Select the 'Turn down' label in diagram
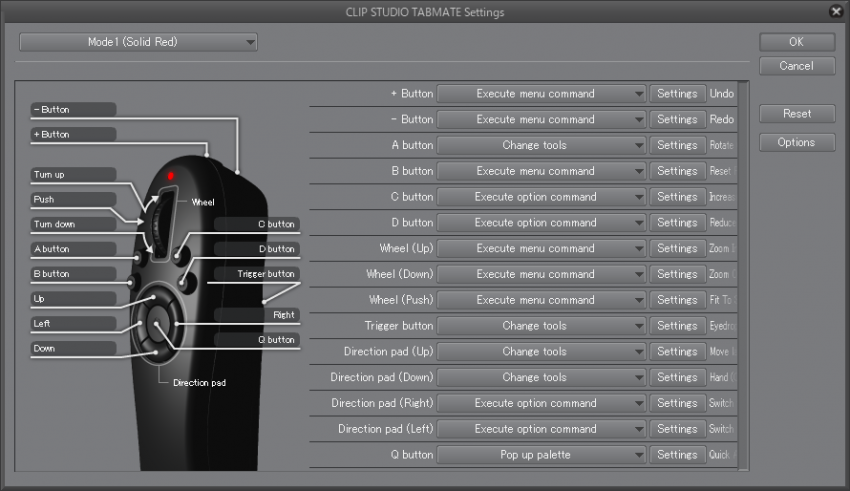850x491 pixels. pyautogui.click(x=73, y=224)
